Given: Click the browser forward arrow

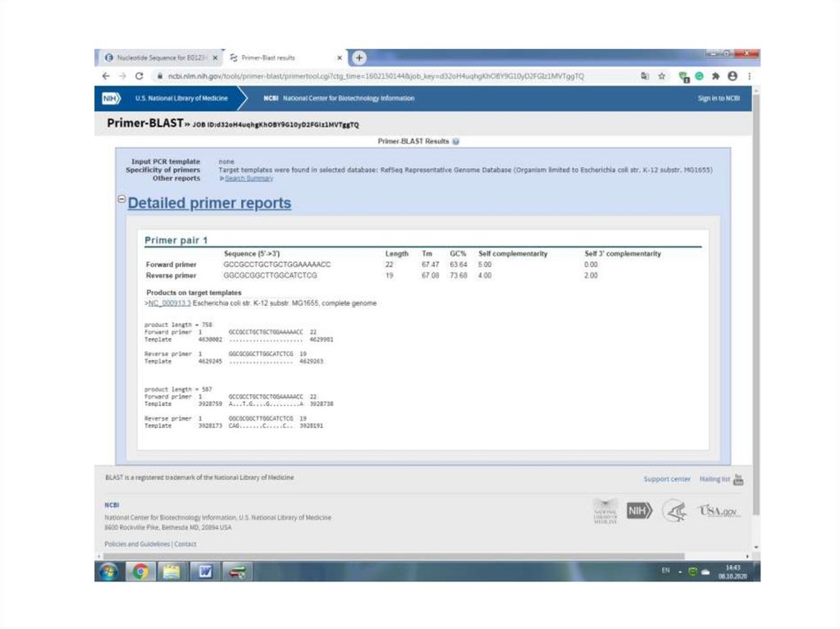Looking at the screenshot, I should pos(122,76).
